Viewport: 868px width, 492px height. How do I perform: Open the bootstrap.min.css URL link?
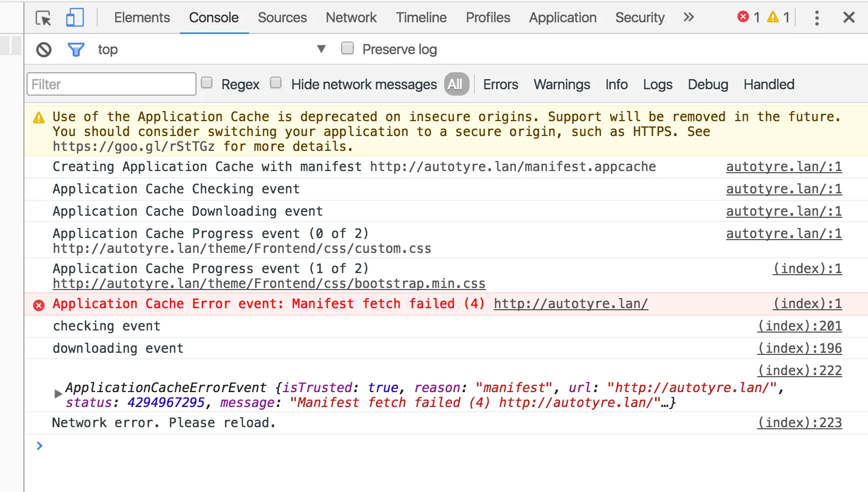[x=269, y=284]
